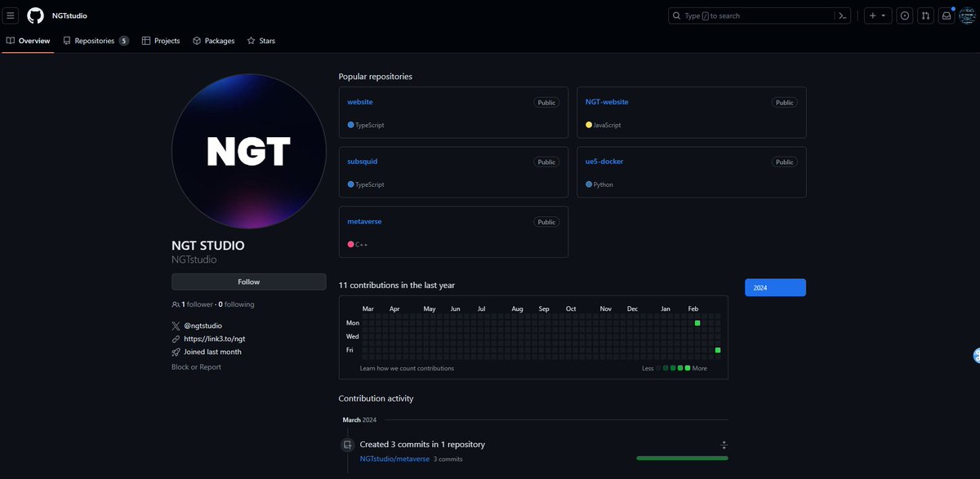
Task: Click the Stars star icon
Action: [252, 41]
